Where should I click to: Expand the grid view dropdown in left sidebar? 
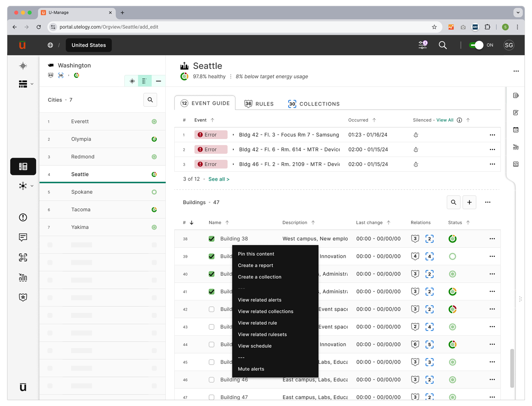[x=32, y=84]
